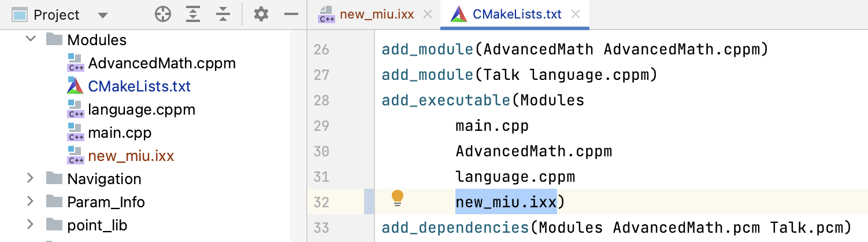
Task: Select the CMakeLists.txt editor tab
Action: click(517, 14)
